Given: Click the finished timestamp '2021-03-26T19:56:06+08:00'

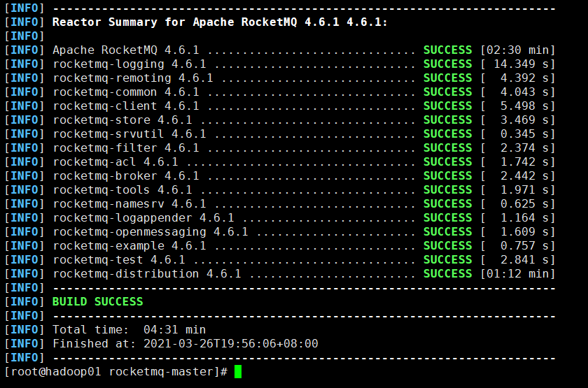Looking at the screenshot, I should [230, 344].
